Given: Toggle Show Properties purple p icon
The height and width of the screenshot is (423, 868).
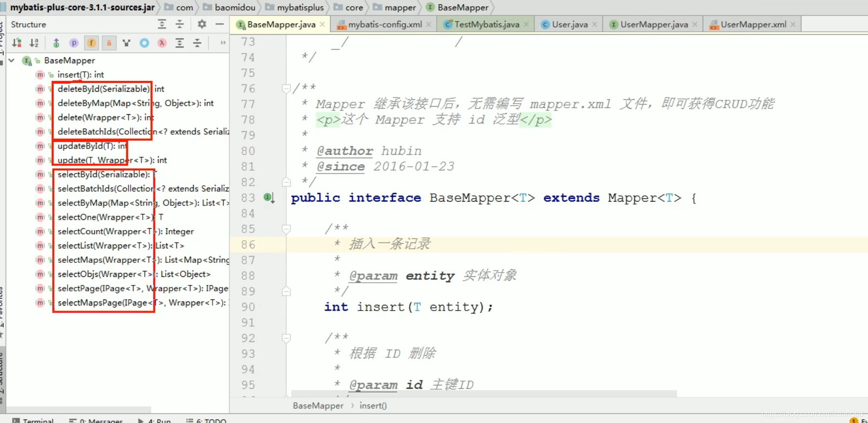Looking at the screenshot, I should tap(74, 43).
